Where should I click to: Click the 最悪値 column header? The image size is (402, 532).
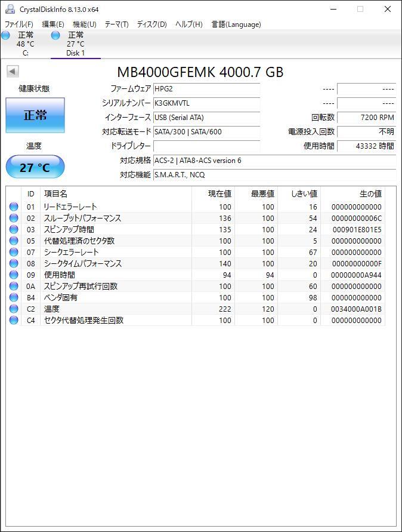[256, 193]
